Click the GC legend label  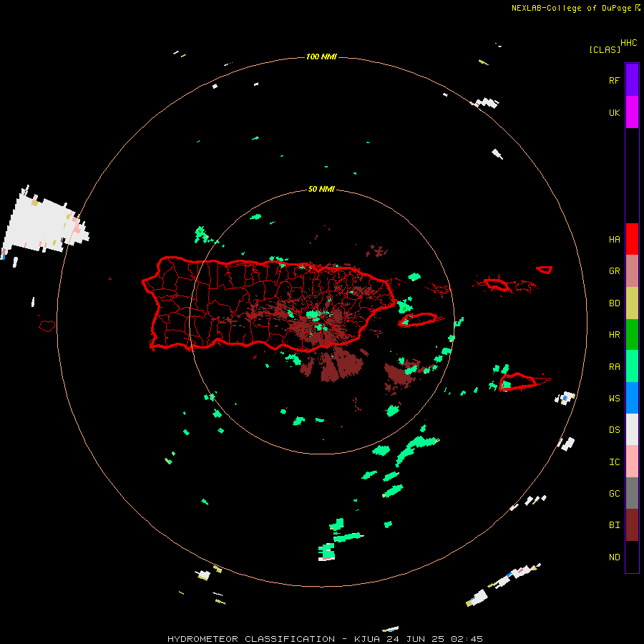pyautogui.click(x=614, y=493)
